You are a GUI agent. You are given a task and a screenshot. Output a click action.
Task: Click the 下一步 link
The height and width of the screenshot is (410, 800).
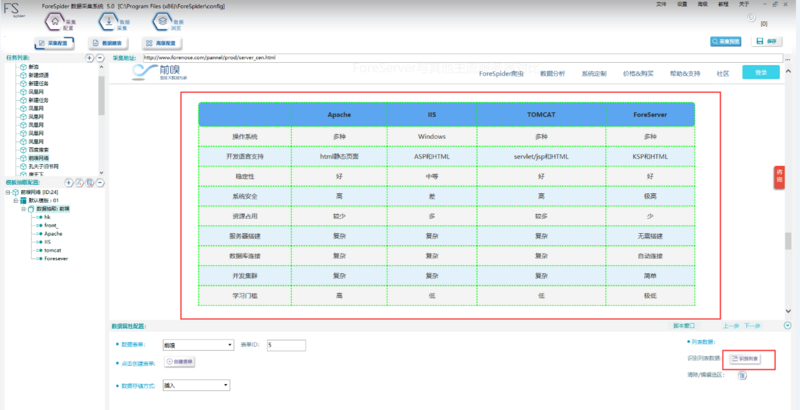click(752, 326)
